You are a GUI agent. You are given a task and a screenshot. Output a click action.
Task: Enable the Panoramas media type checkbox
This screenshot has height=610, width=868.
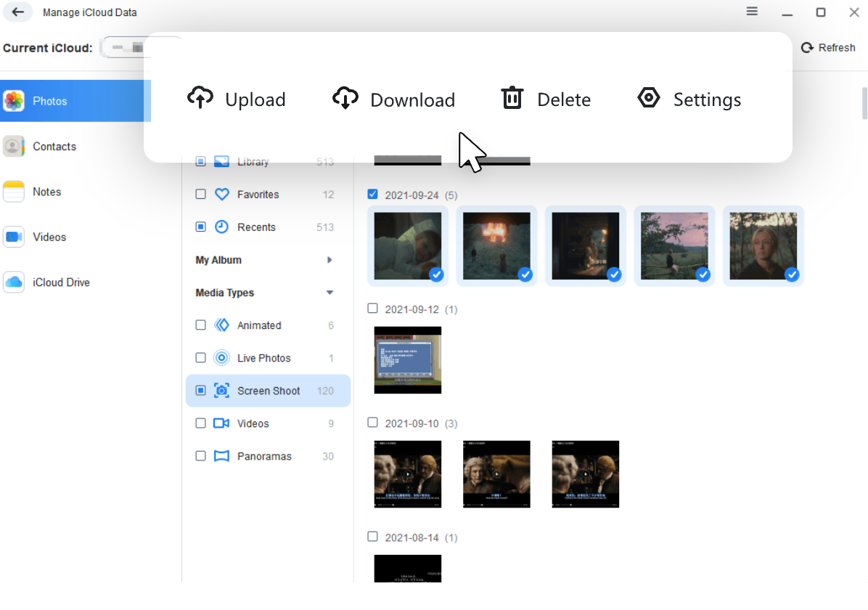(x=201, y=456)
